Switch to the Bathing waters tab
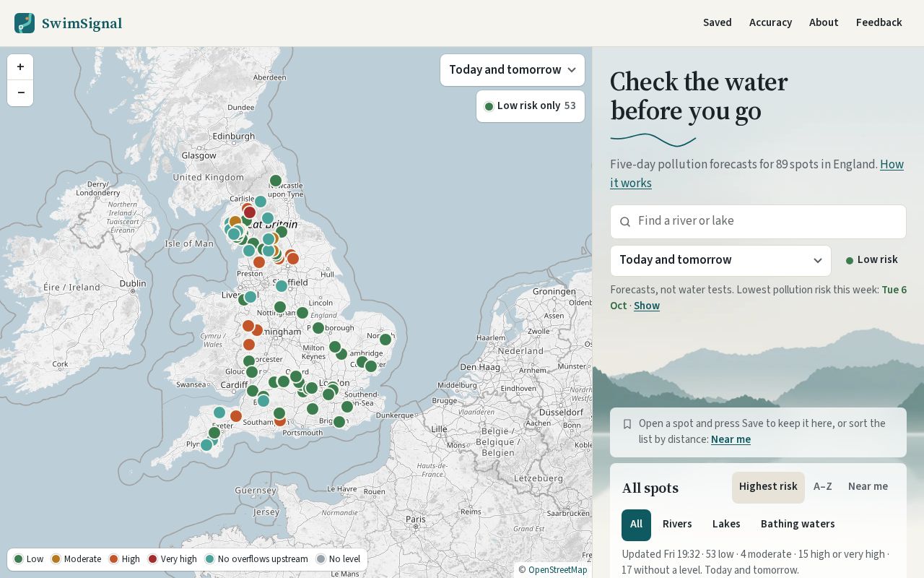Image resolution: width=924 pixels, height=578 pixels. click(798, 525)
